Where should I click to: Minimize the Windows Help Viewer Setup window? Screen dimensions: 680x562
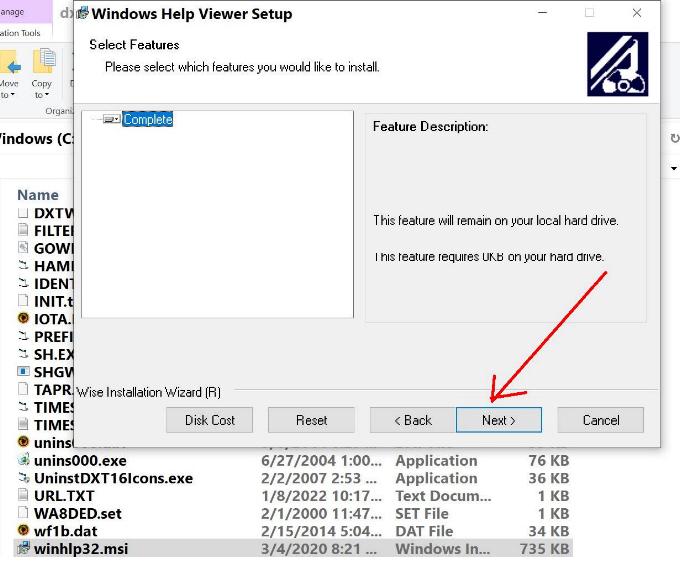click(542, 13)
